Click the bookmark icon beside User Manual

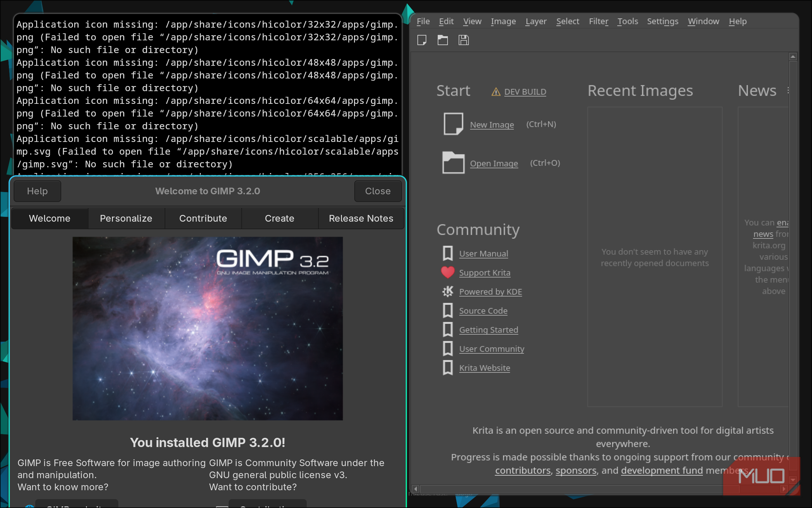click(448, 253)
